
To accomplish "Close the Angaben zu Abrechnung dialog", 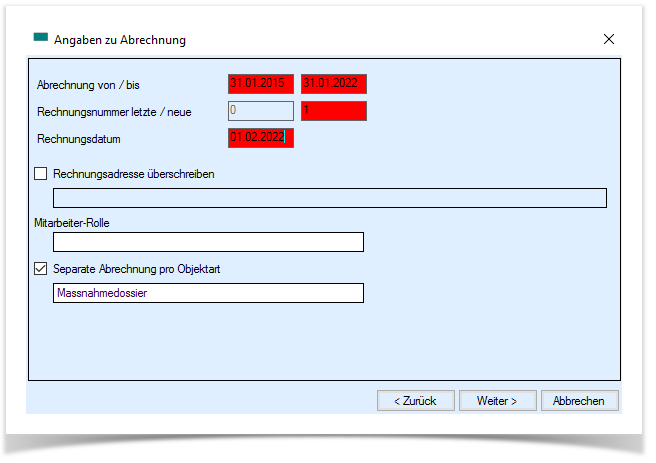I will pyautogui.click(x=609, y=39).
